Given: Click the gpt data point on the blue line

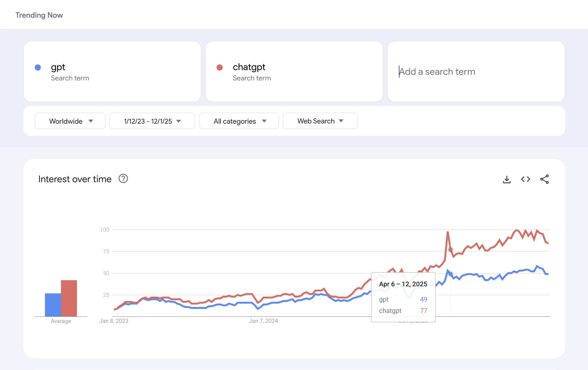Looking at the screenshot, I should pos(450,274).
